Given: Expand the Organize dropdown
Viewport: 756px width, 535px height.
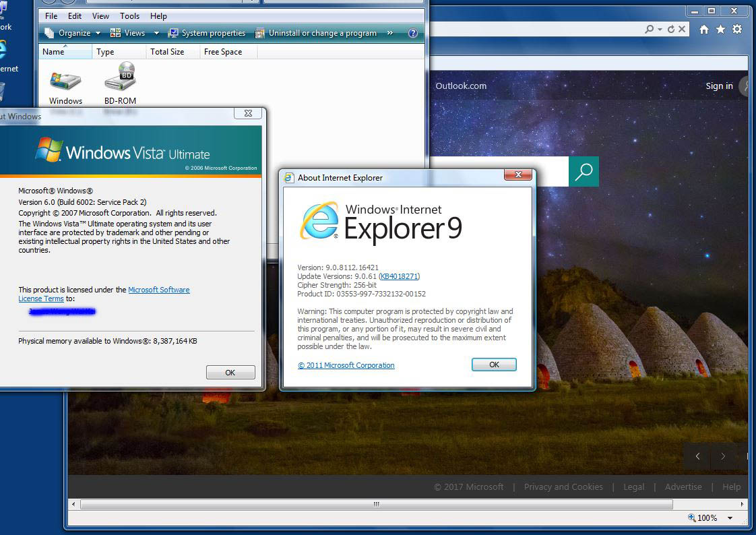Looking at the screenshot, I should tap(72, 33).
